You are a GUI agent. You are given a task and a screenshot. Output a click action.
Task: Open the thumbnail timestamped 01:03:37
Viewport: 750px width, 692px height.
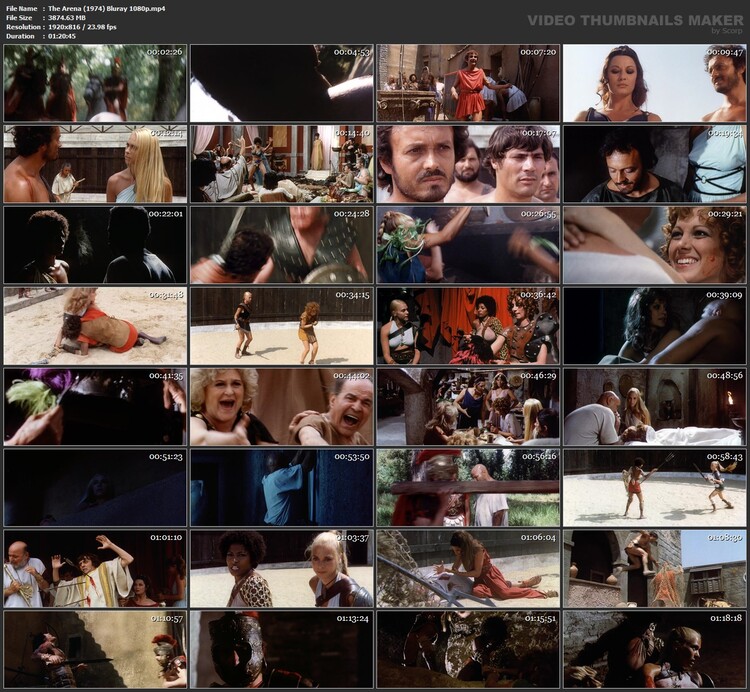281,569
